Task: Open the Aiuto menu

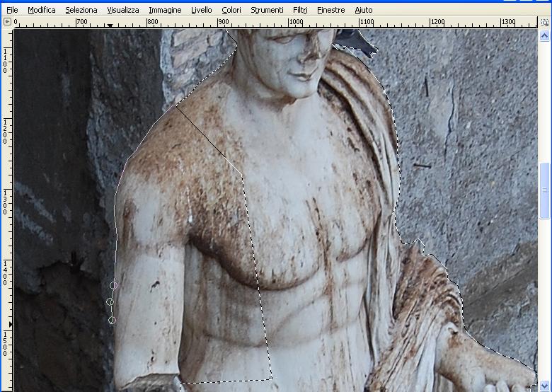Action: [x=363, y=10]
